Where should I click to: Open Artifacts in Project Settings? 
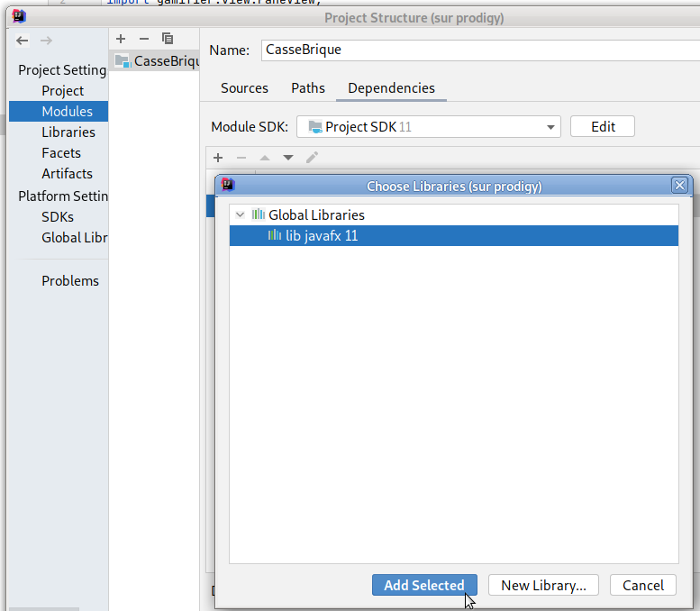[x=67, y=174]
